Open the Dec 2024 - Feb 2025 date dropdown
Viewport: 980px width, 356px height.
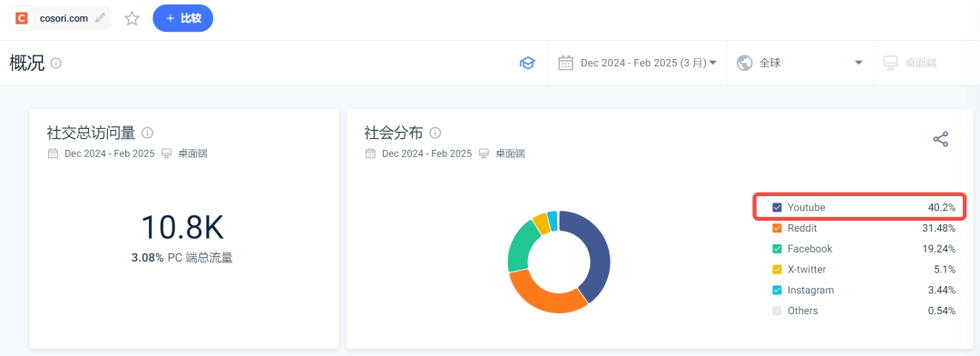638,64
